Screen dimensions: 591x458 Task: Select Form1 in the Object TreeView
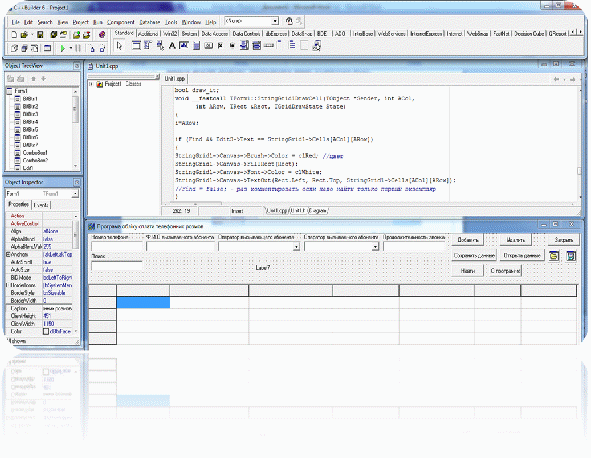point(21,91)
